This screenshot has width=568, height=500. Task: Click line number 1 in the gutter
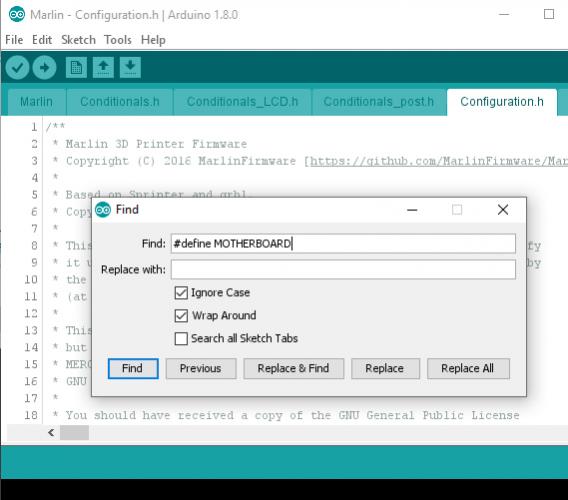pyautogui.click(x=34, y=127)
